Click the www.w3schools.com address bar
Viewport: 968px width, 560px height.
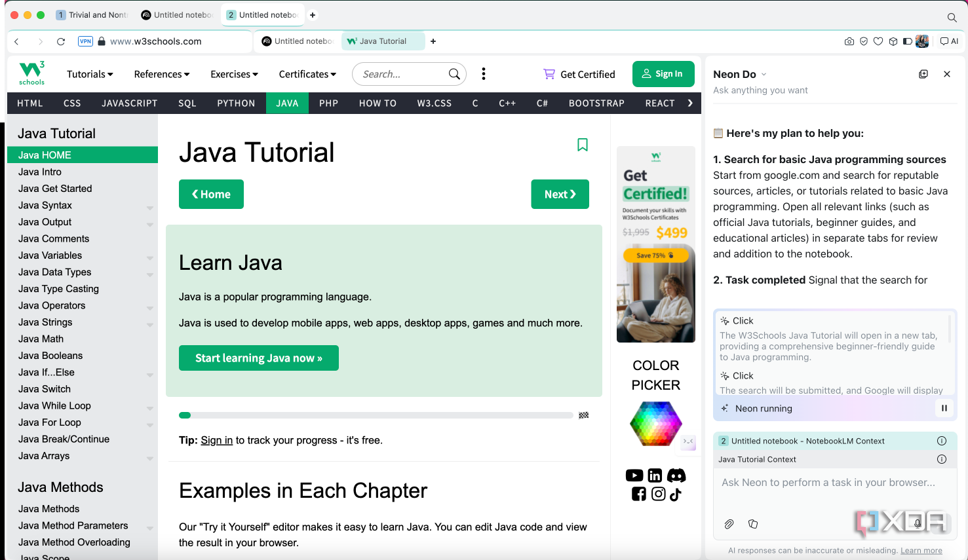156,41
